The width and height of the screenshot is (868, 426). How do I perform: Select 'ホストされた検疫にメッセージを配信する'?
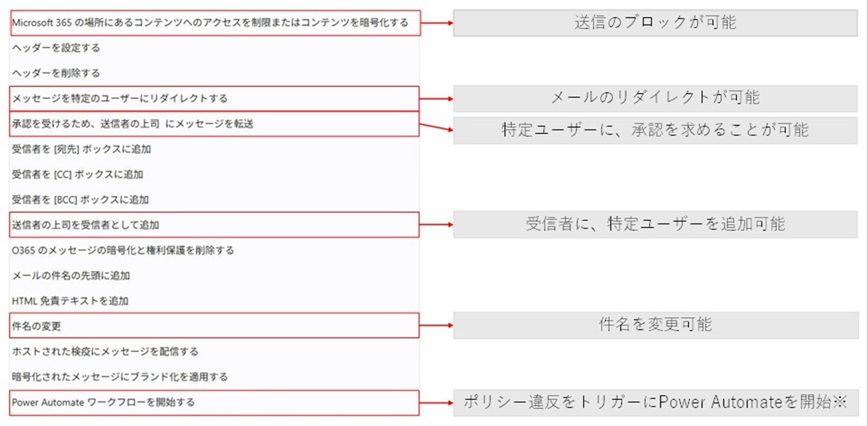[105, 352]
